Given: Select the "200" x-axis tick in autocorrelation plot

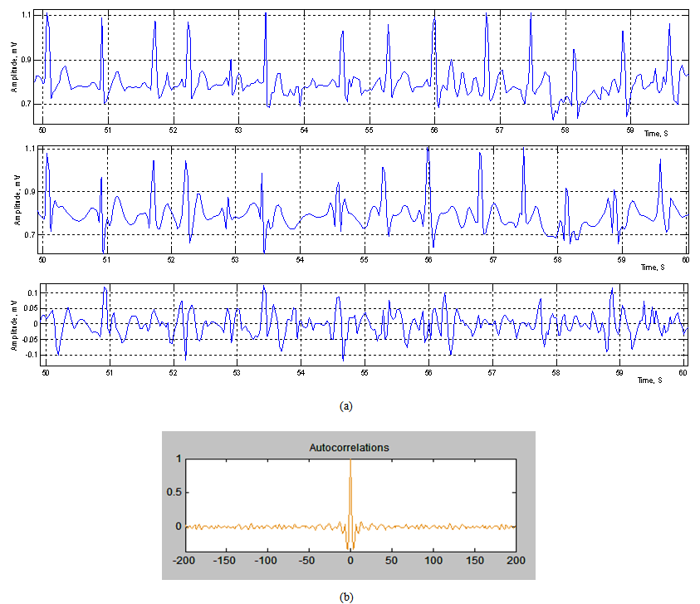Looking at the screenshot, I should 516,561.
